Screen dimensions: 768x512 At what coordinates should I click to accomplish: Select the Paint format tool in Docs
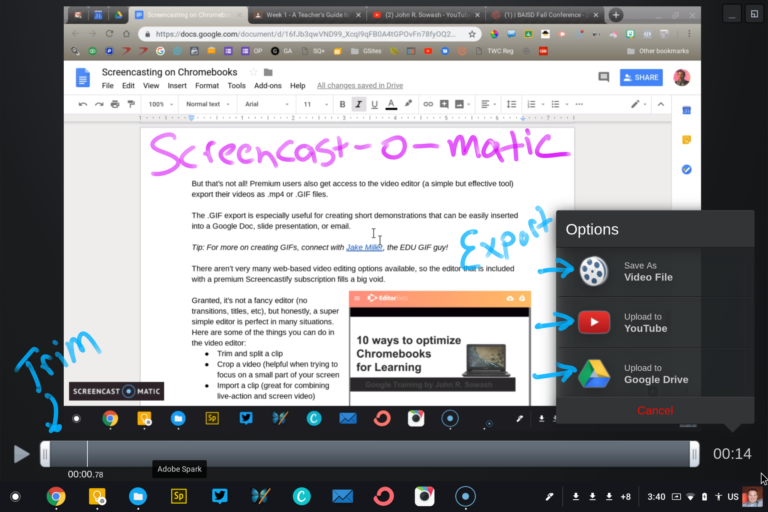(131, 104)
